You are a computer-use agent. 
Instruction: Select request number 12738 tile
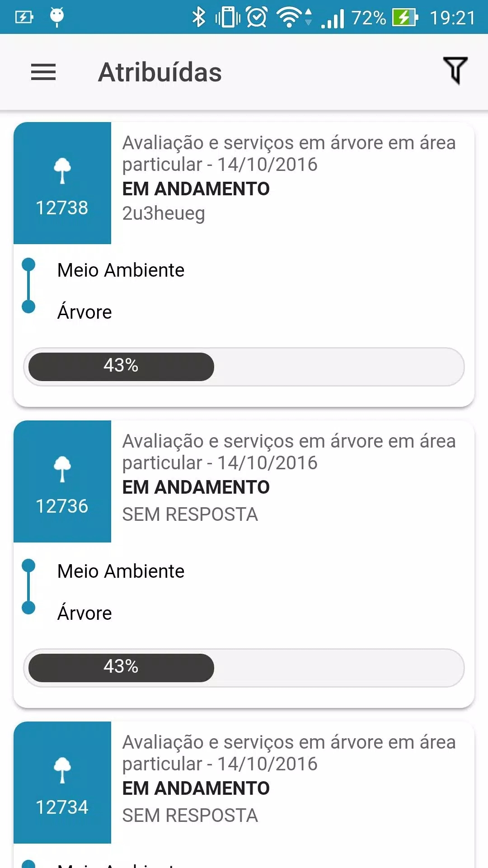(x=62, y=183)
